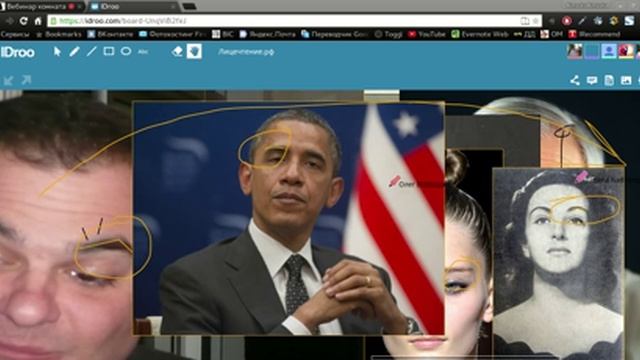The width and height of the screenshot is (640, 360).
Task: Open the Фотохостинг bookmark
Action: point(173,34)
